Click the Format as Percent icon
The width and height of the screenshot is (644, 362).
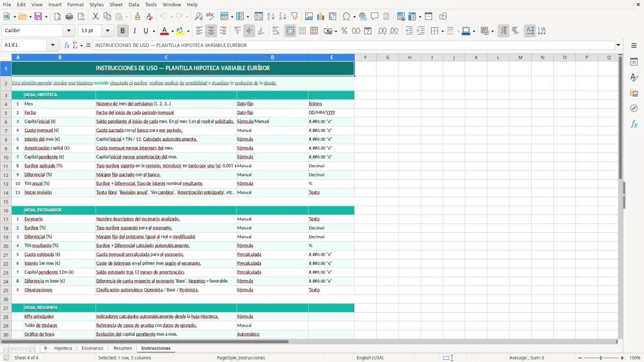point(344,31)
